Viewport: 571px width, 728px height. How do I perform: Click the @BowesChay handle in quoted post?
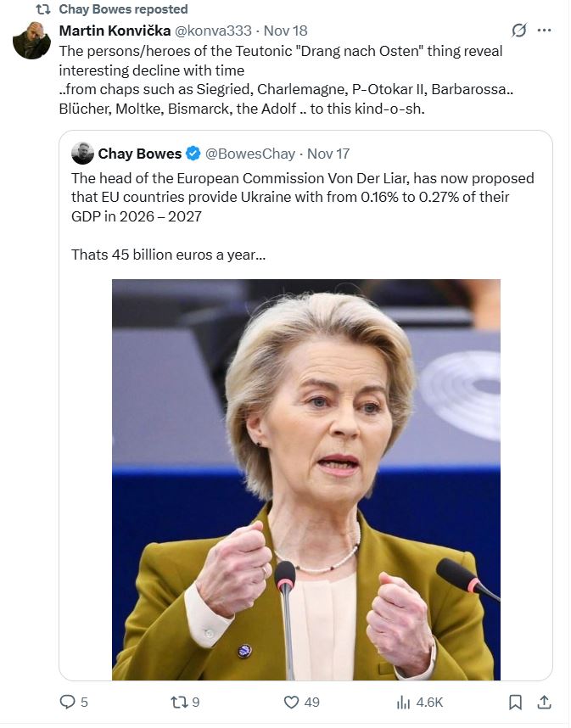tap(250, 154)
